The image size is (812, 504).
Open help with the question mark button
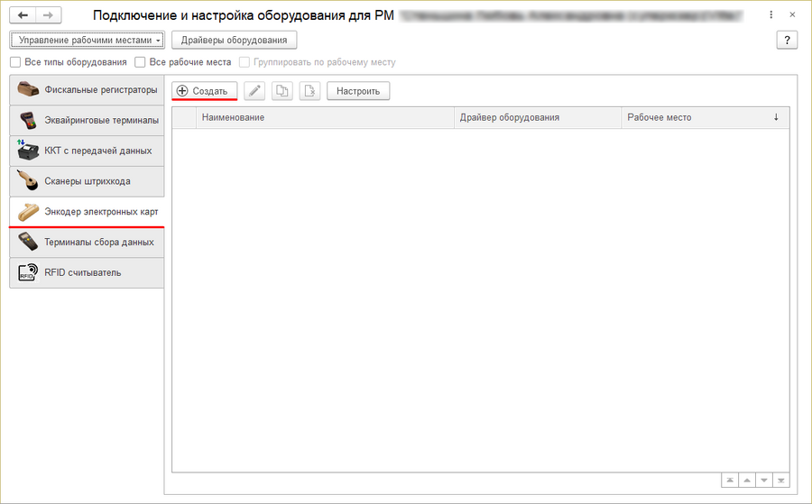(x=787, y=40)
